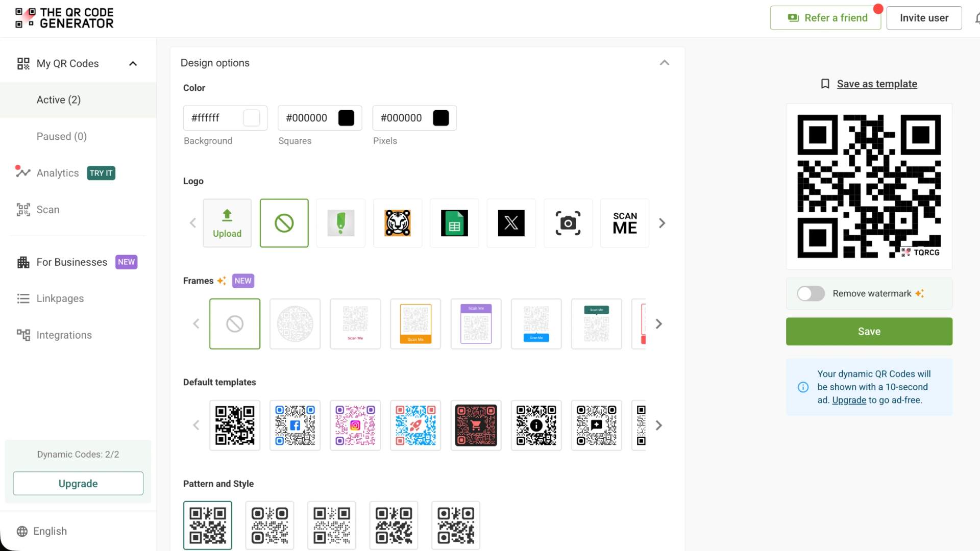Select the green marker logo

[x=341, y=223]
